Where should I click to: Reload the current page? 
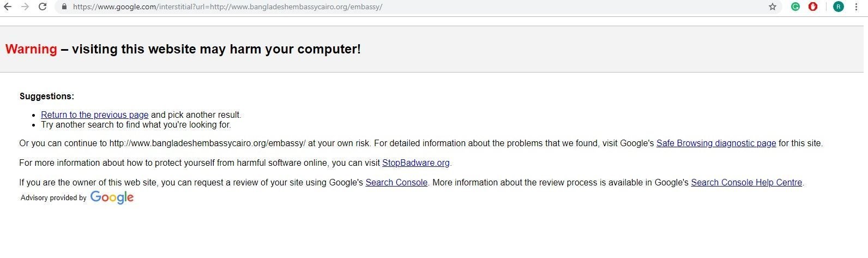click(43, 7)
